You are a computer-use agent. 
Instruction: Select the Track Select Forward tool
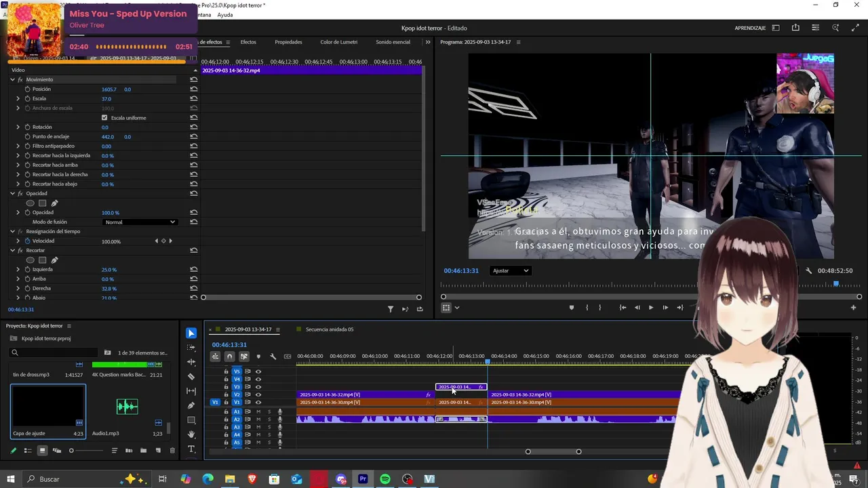191,347
